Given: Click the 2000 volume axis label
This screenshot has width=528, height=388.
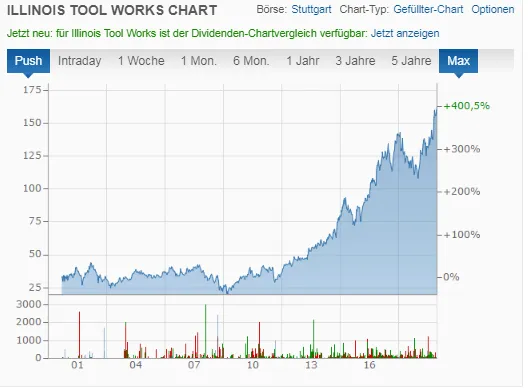Looking at the screenshot, I should [29, 322].
